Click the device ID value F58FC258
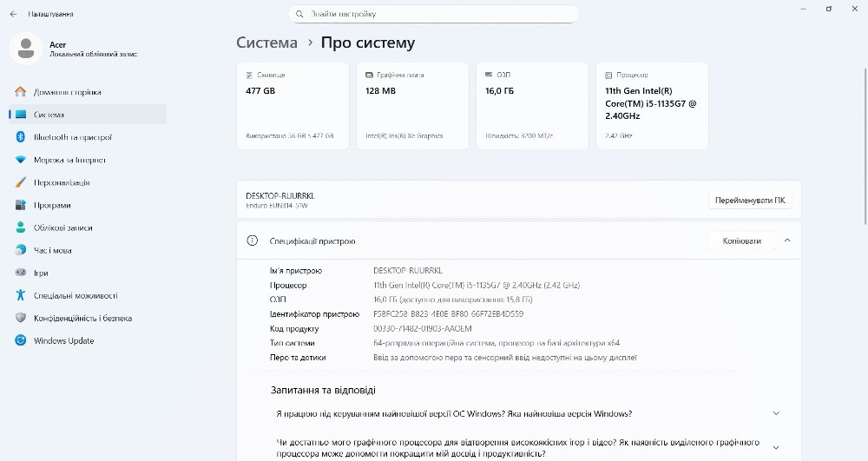 point(449,313)
